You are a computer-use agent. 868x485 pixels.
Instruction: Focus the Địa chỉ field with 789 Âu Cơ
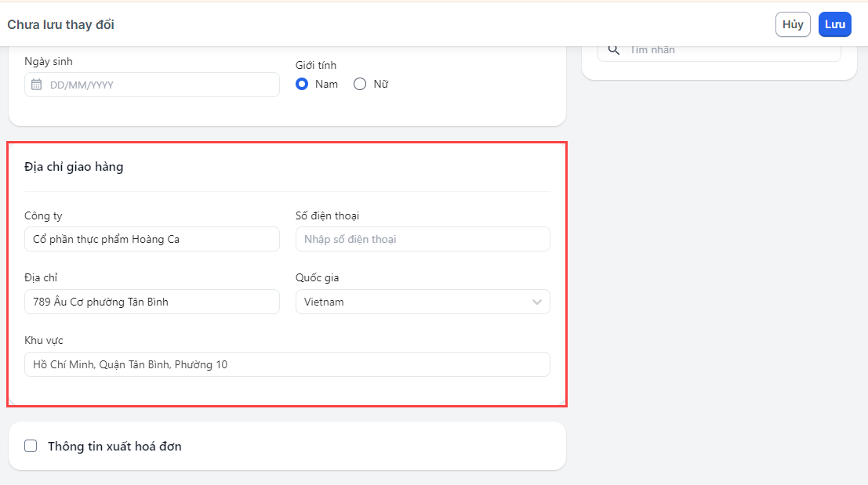click(151, 302)
